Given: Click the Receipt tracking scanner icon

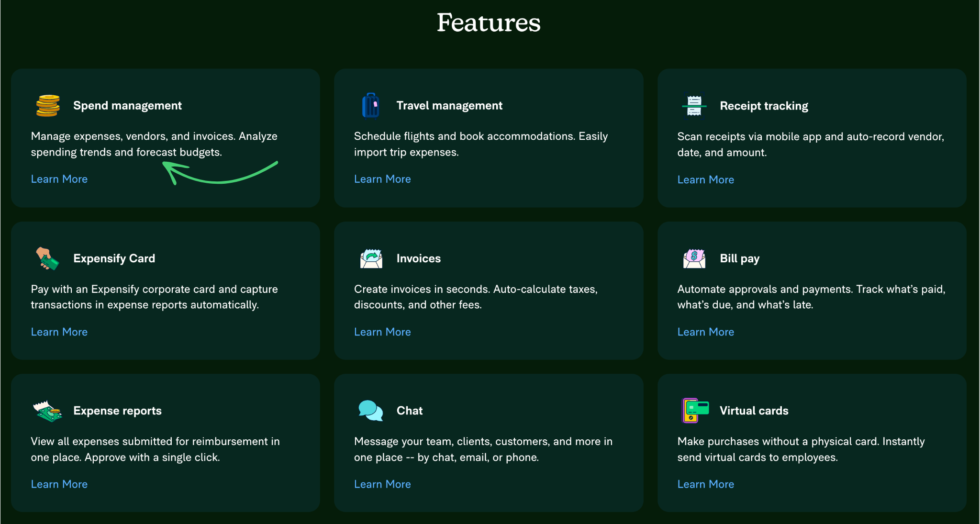Looking at the screenshot, I should tap(694, 106).
